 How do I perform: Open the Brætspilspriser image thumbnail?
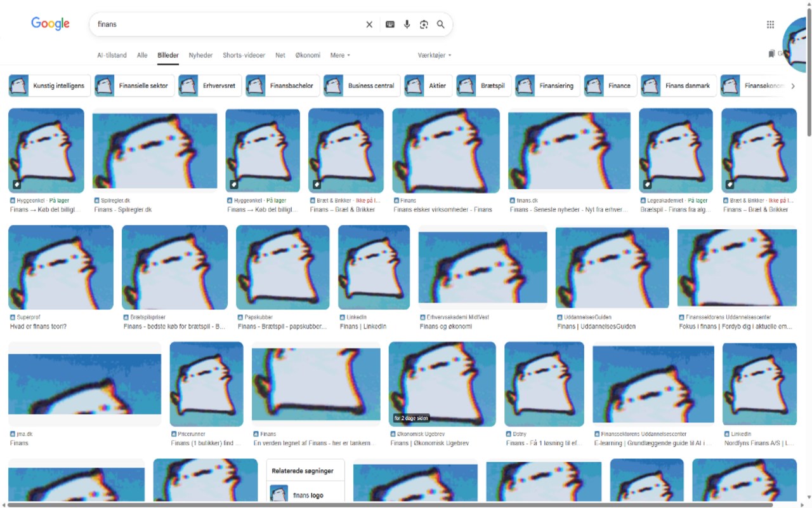coord(174,267)
